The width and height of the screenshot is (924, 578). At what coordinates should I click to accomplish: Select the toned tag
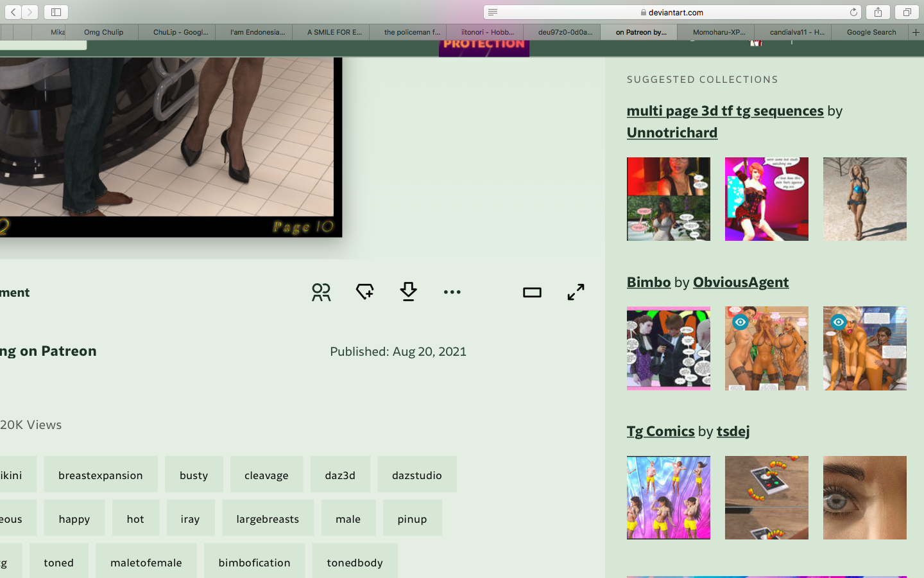59,562
